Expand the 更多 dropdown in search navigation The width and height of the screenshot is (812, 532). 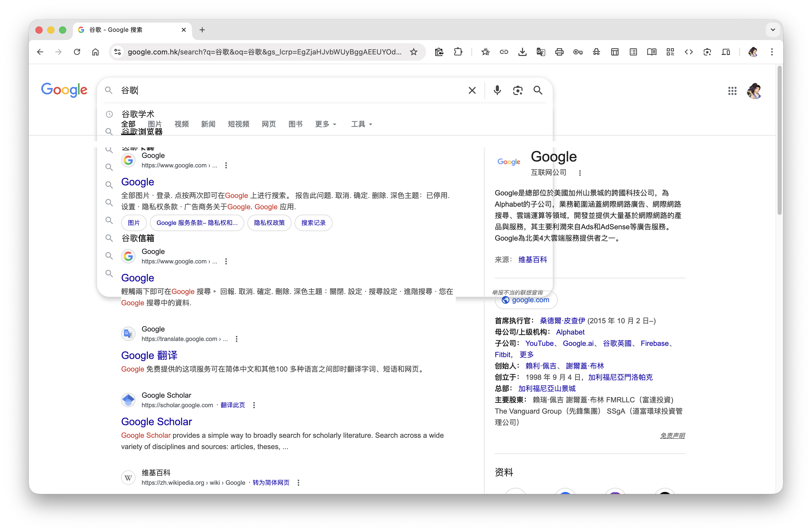tap(325, 124)
